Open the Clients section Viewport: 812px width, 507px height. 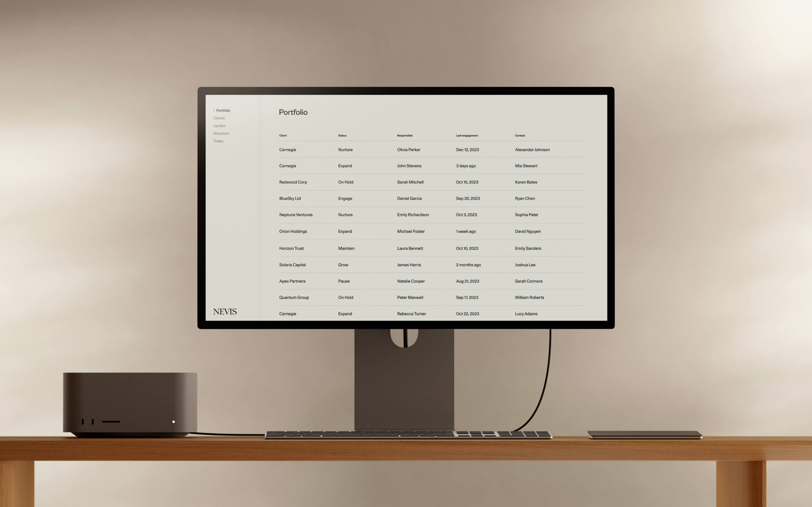(219, 118)
